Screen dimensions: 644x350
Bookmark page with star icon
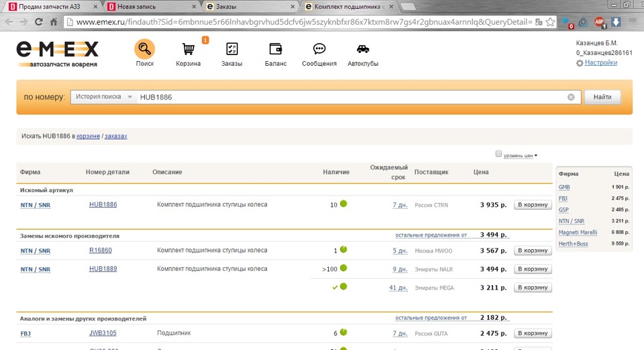550,22
